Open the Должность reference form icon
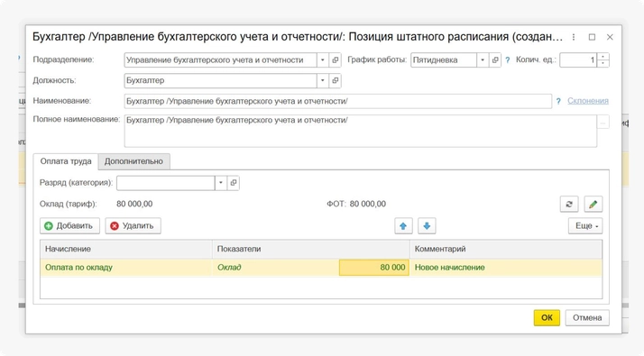Image resolution: width=644 pixels, height=356 pixels. 336,80
